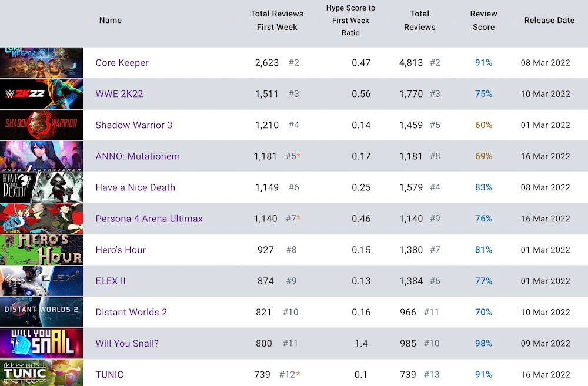The width and height of the screenshot is (588, 386).
Task: Click the ANNO: Mutationem banner thumbnail
Action: pos(42,156)
